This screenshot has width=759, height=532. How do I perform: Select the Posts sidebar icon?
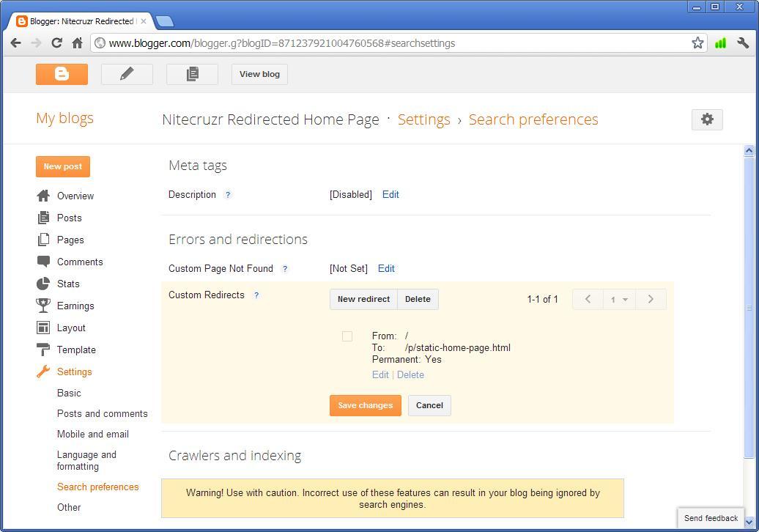(x=45, y=218)
